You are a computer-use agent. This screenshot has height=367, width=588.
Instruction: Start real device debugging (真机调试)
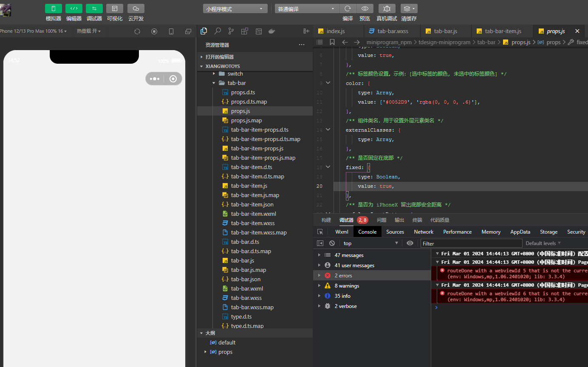point(387,8)
